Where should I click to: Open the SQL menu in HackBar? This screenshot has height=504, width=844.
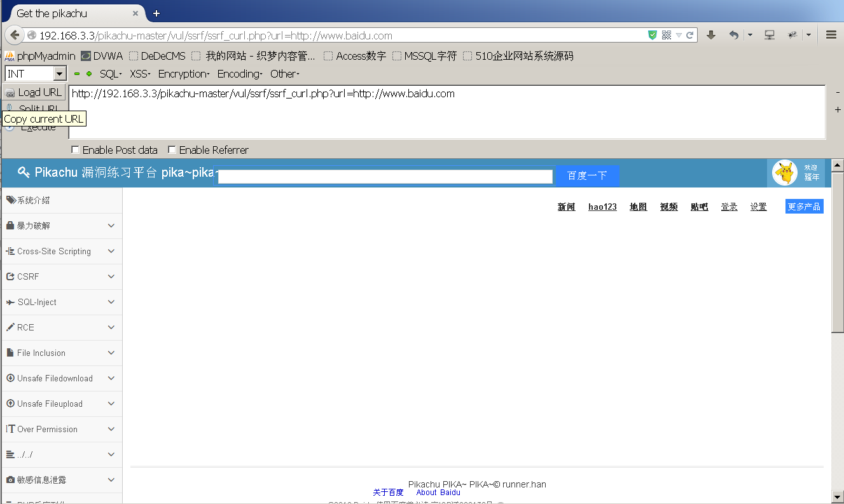click(111, 74)
